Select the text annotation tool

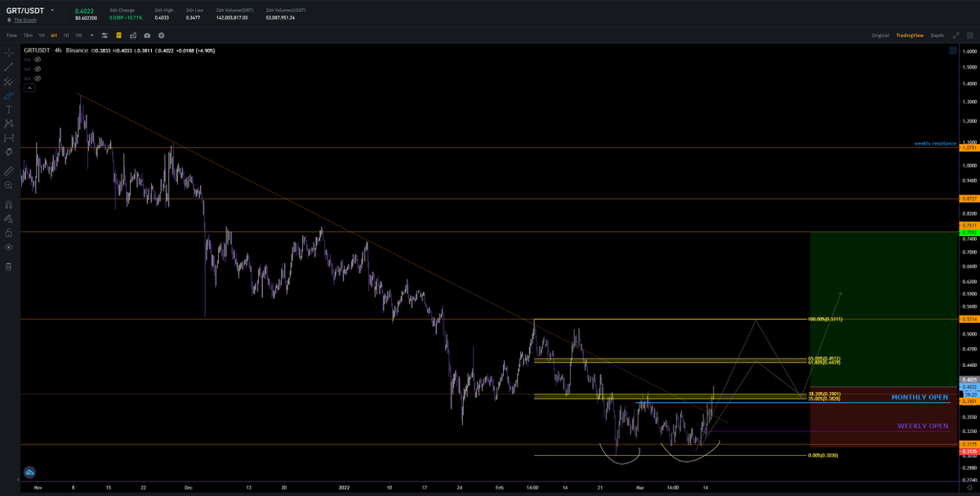[9, 109]
